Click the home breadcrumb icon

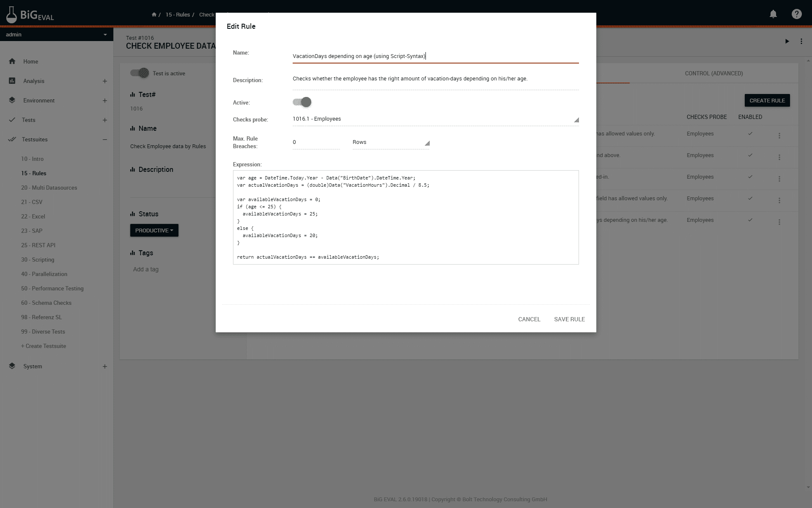pos(154,14)
